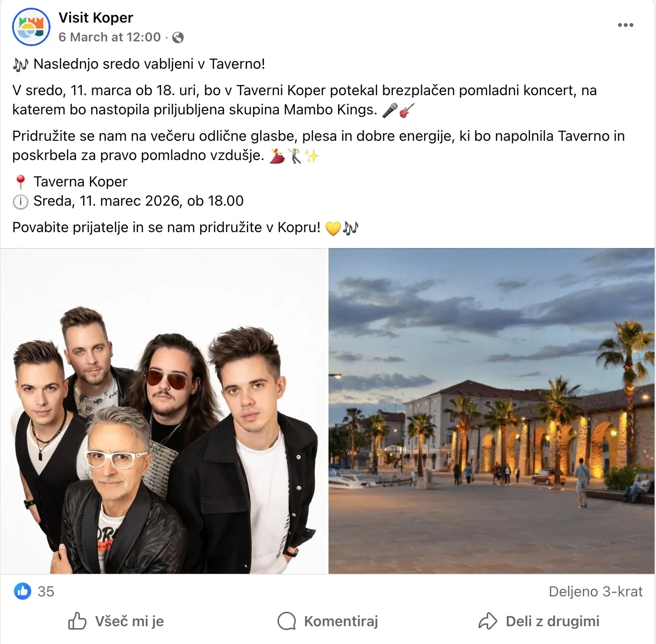The image size is (656, 644).
Task: Click the clock emoji beside Sreda date
Action: tap(20, 201)
